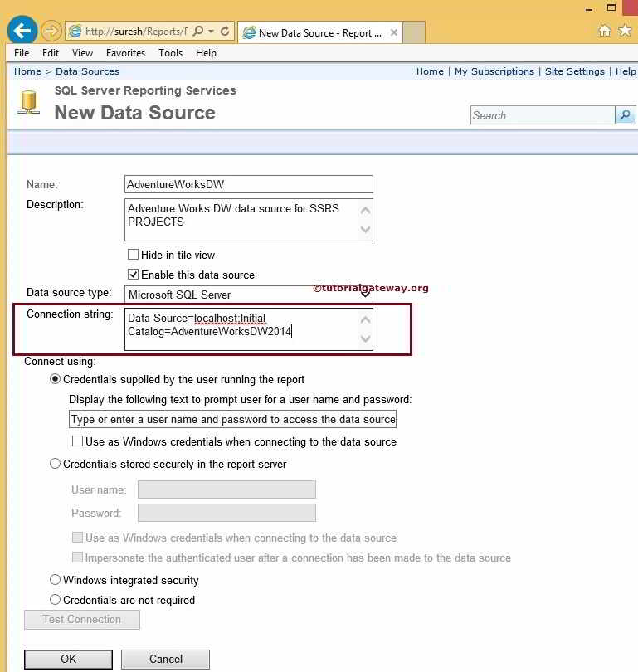Check Use as Windows credentials under prompt text
This screenshot has height=672, width=638.
coord(77,441)
